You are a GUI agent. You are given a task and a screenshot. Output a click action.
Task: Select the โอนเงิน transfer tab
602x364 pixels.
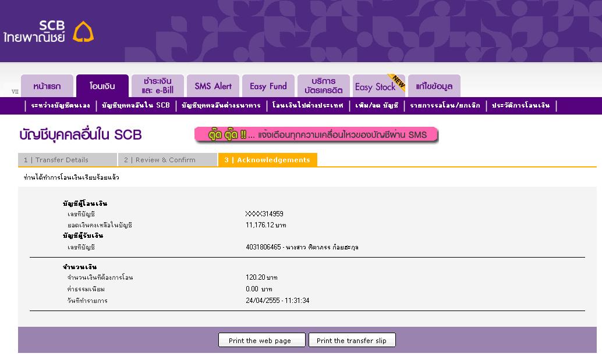tap(102, 86)
